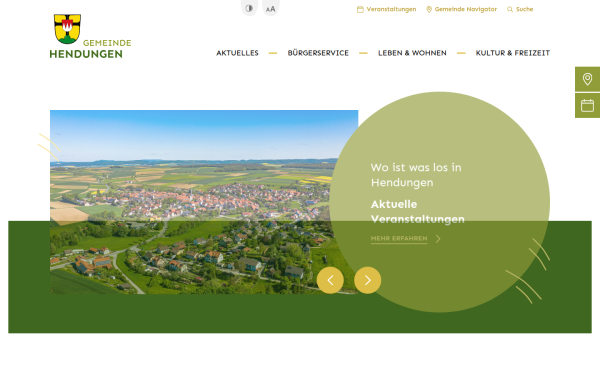Viewport: 600px width, 375px height.
Task: Click the 'Wo ist was los in Hendungen' text
Action: click(x=416, y=175)
